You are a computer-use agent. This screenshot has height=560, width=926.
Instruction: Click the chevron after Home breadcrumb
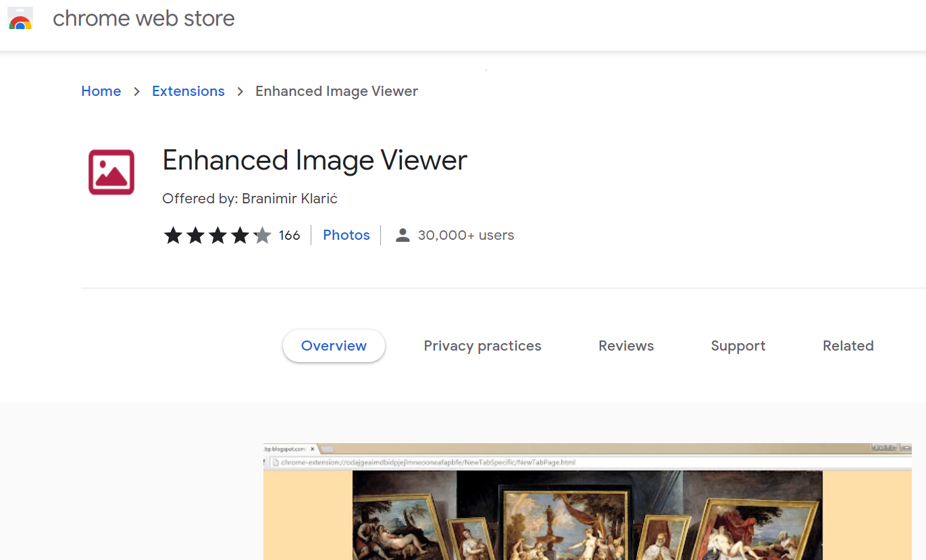point(137,91)
